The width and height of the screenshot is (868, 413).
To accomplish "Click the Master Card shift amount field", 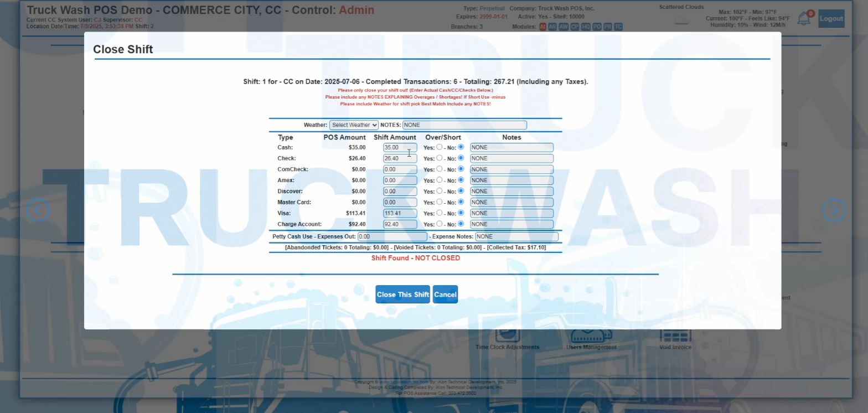I will pyautogui.click(x=400, y=202).
